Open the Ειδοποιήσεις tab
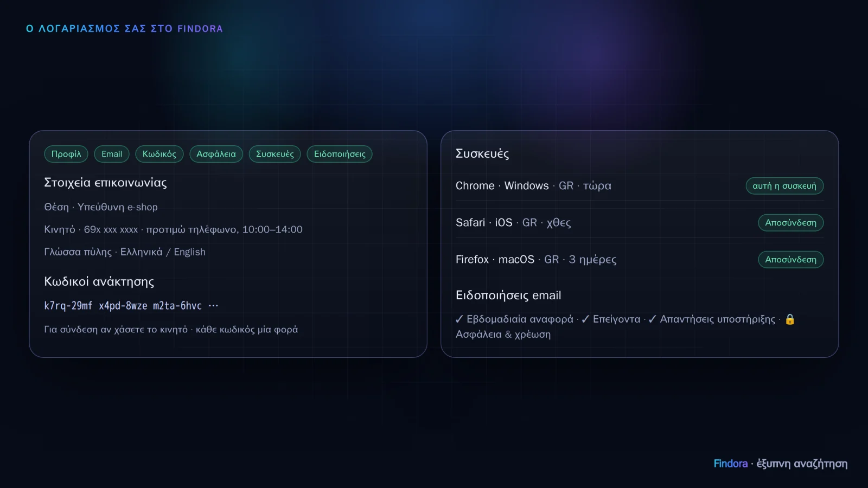868x488 pixels. pos(340,154)
